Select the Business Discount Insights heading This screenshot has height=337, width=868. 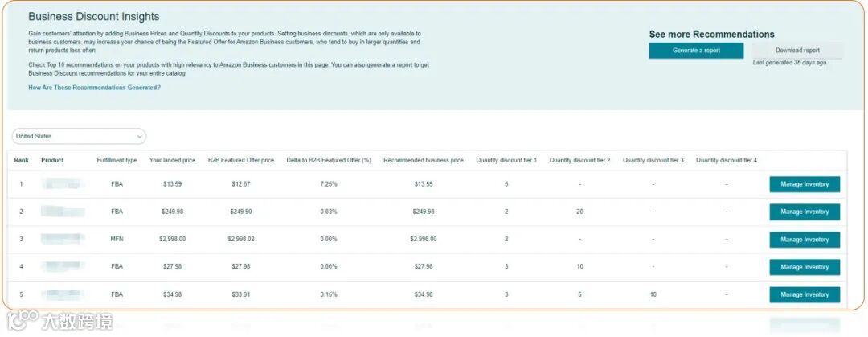point(93,17)
